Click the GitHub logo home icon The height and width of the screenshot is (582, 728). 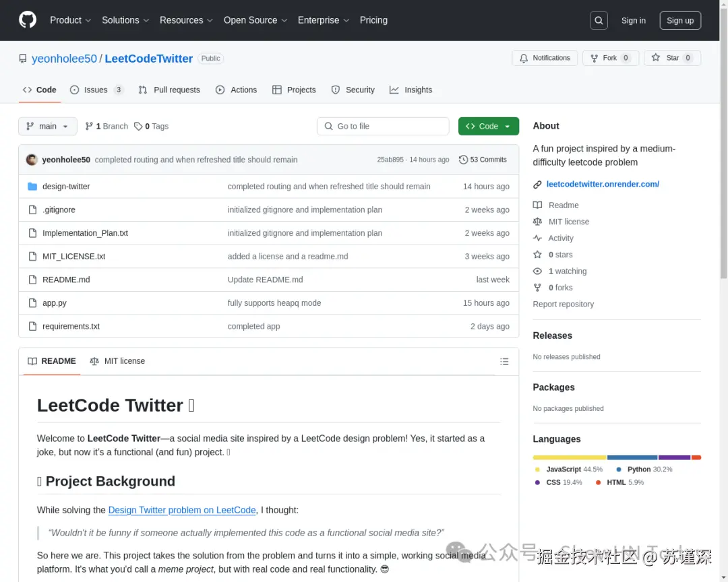[x=28, y=20]
